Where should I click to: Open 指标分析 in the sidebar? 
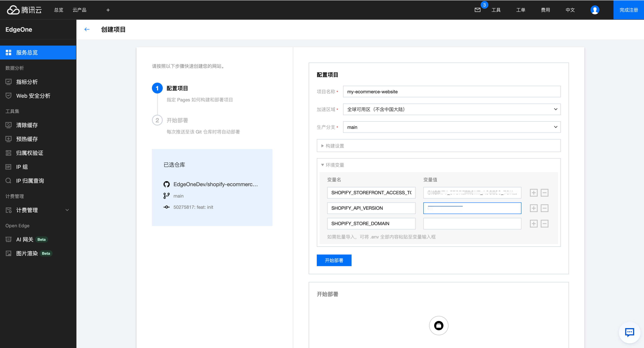click(27, 82)
